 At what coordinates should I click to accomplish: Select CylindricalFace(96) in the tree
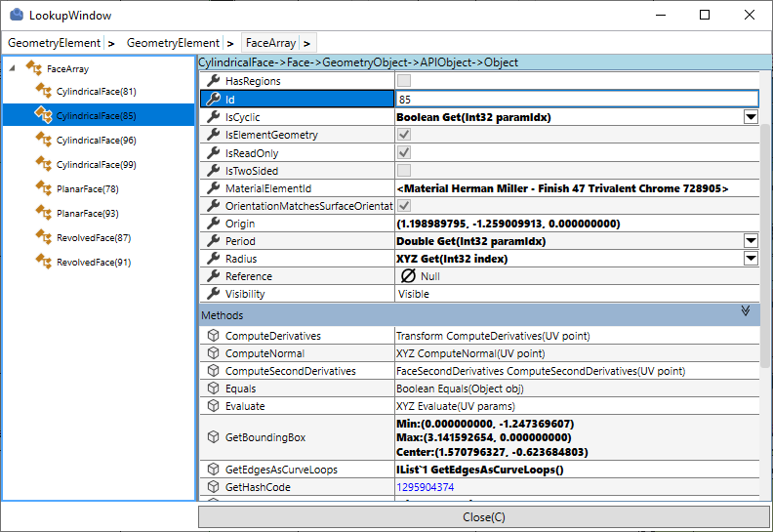tap(96, 140)
